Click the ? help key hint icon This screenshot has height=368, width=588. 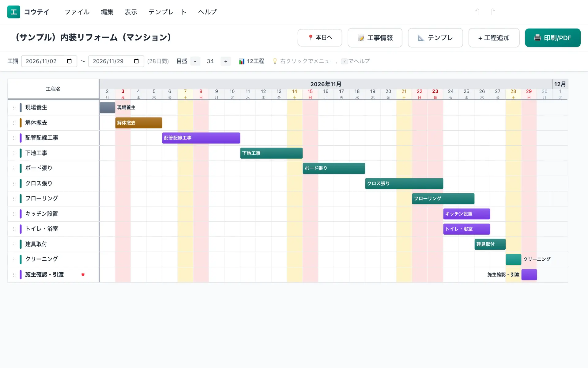click(x=345, y=61)
